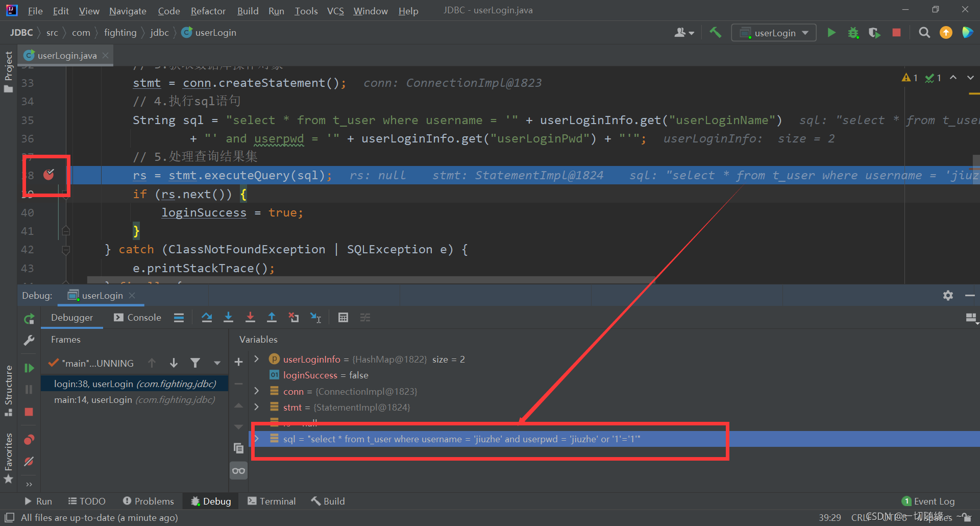Expand conn variable node

pyautogui.click(x=257, y=391)
